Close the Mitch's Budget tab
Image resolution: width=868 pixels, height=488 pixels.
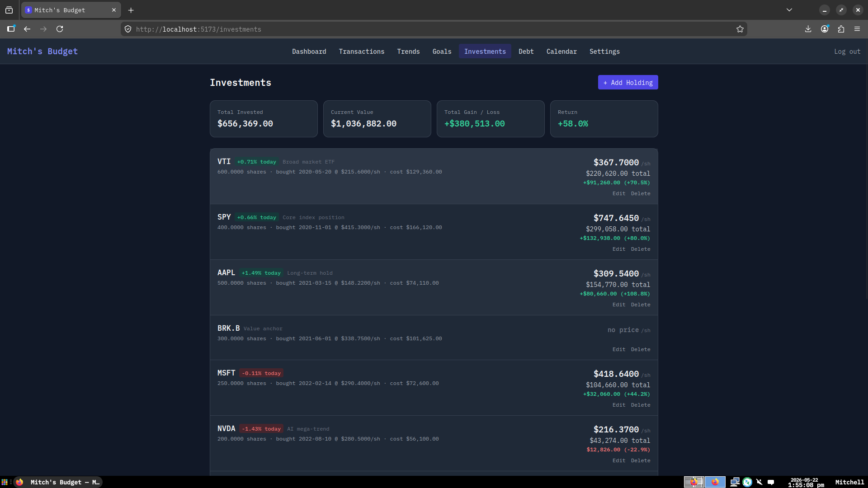(114, 10)
